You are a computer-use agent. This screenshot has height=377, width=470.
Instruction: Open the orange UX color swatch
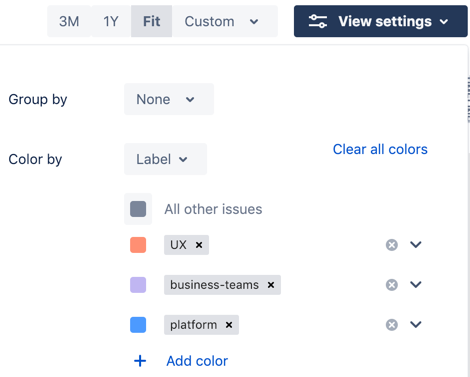tap(138, 245)
